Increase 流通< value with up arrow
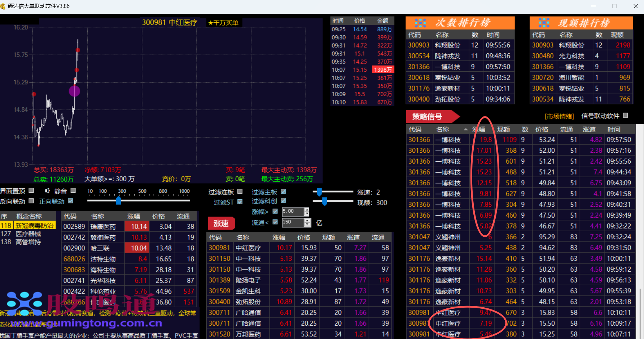Image resolution: width=644 pixels, height=339 pixels. [x=307, y=220]
